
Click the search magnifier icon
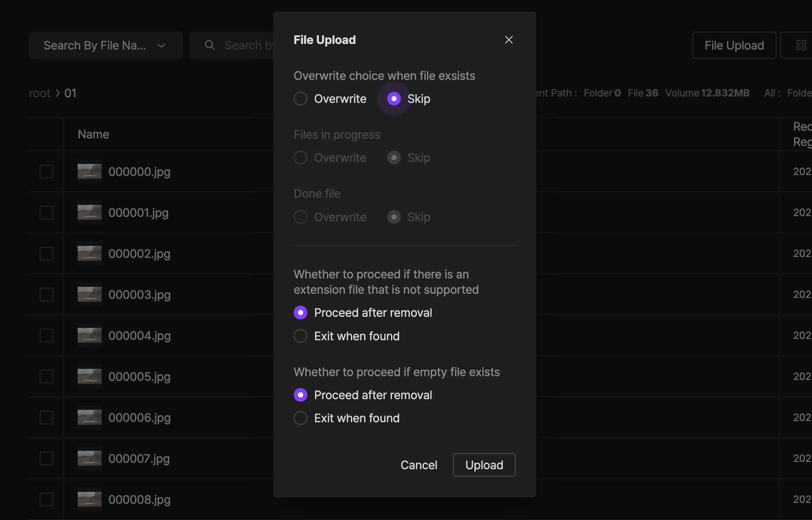210,45
